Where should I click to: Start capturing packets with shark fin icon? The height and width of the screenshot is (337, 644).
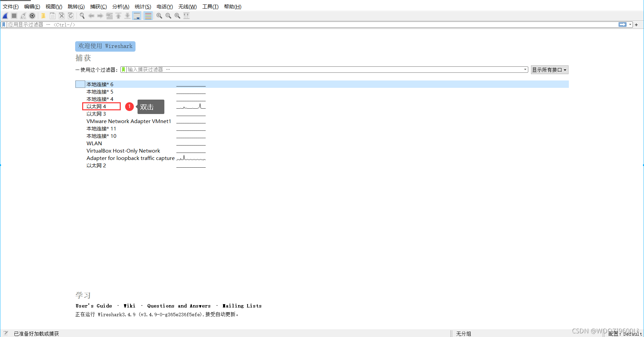pyautogui.click(x=5, y=16)
